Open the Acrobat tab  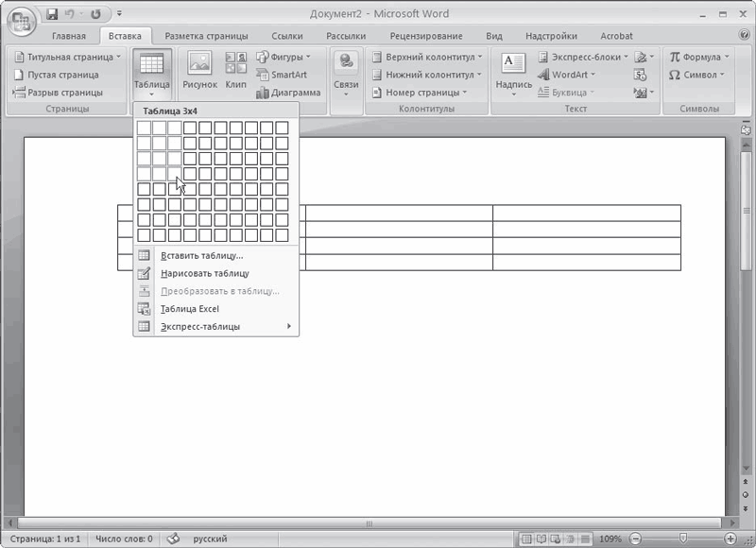click(616, 36)
